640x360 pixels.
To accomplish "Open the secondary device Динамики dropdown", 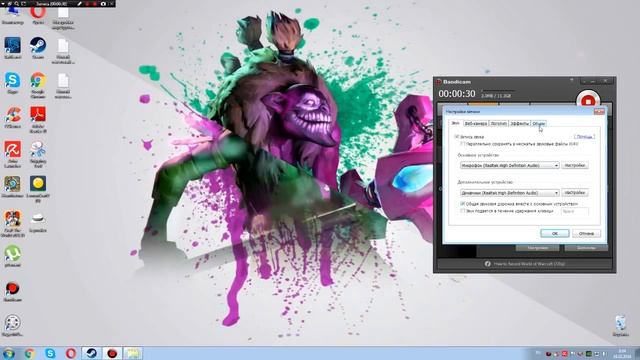I will click(509, 193).
